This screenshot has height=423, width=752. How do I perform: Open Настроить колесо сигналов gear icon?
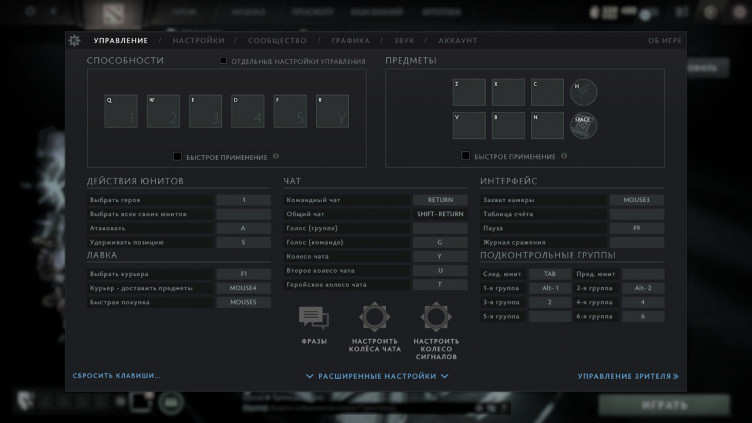pos(436,319)
